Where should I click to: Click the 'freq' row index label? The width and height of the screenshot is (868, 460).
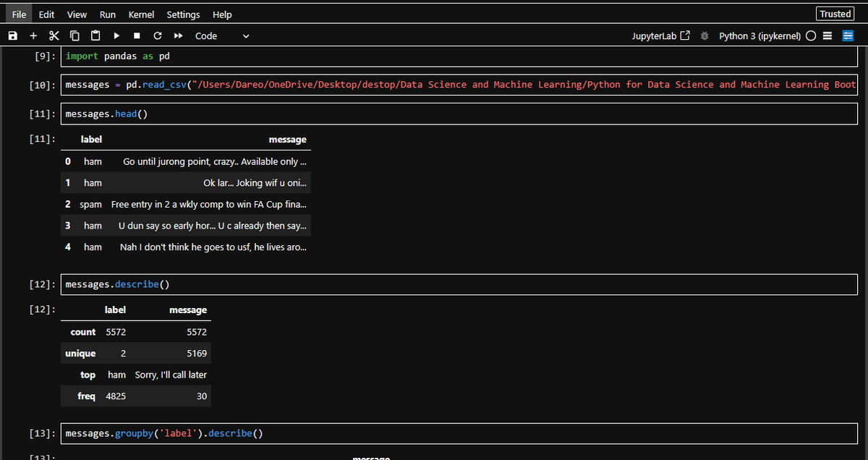click(86, 396)
